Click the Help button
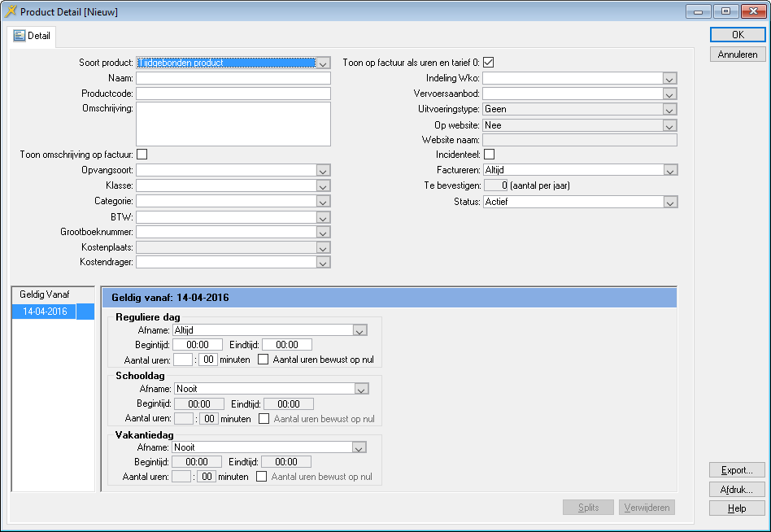Viewport: 771px width, 532px height. click(737, 508)
